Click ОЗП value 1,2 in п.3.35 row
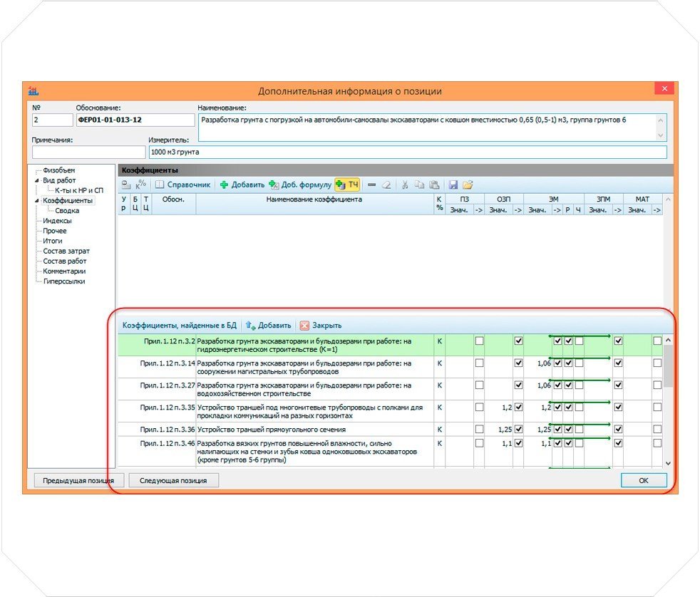700x597 pixels. point(507,407)
